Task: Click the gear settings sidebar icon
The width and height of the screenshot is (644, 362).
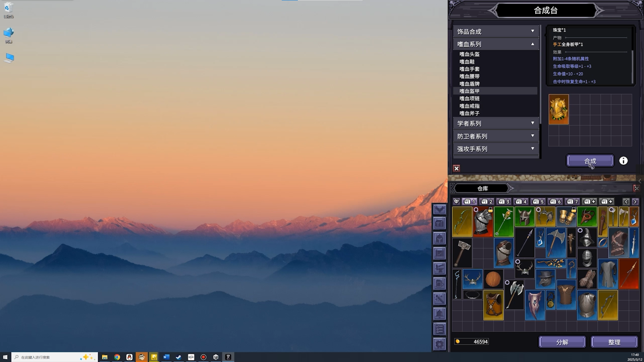Action: coord(439,344)
